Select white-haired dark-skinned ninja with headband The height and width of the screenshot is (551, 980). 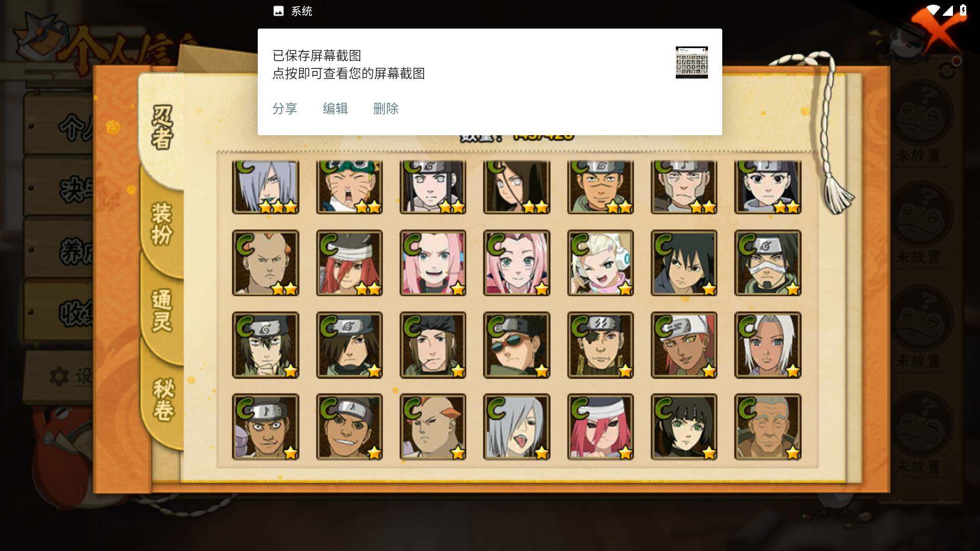pyautogui.click(x=684, y=345)
